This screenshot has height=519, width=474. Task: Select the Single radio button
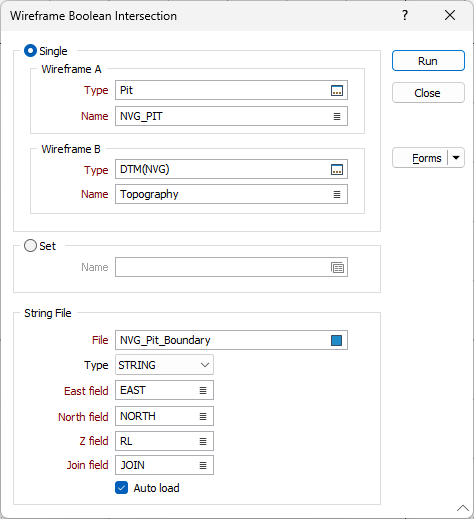(x=30, y=51)
